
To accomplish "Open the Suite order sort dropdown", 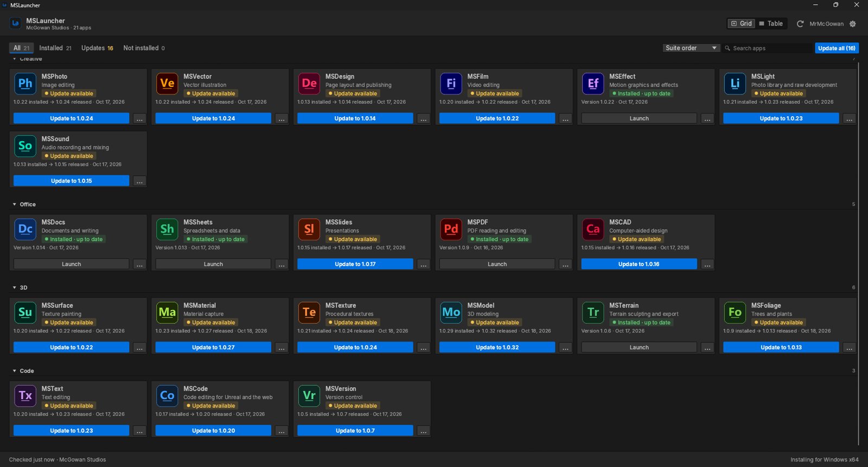I will pyautogui.click(x=691, y=48).
